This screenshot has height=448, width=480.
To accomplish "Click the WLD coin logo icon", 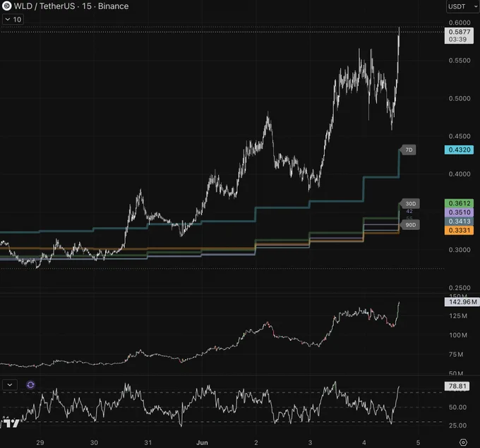I will (x=6, y=6).
